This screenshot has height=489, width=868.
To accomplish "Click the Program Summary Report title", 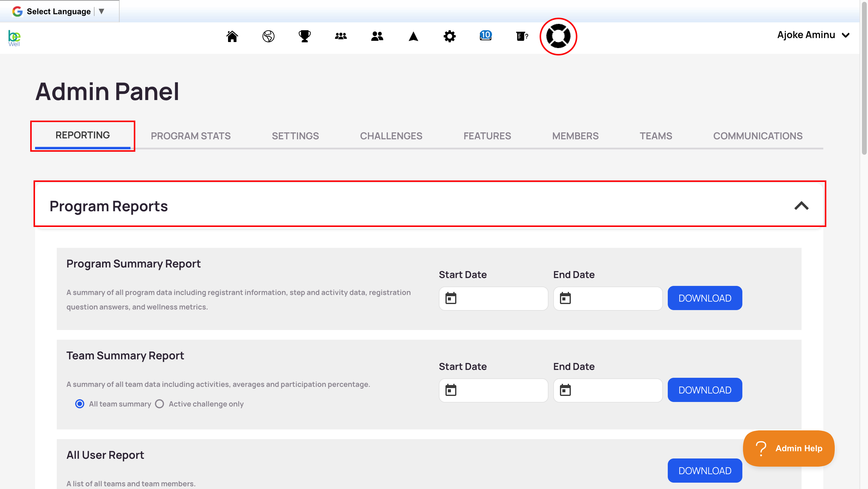I will [133, 264].
